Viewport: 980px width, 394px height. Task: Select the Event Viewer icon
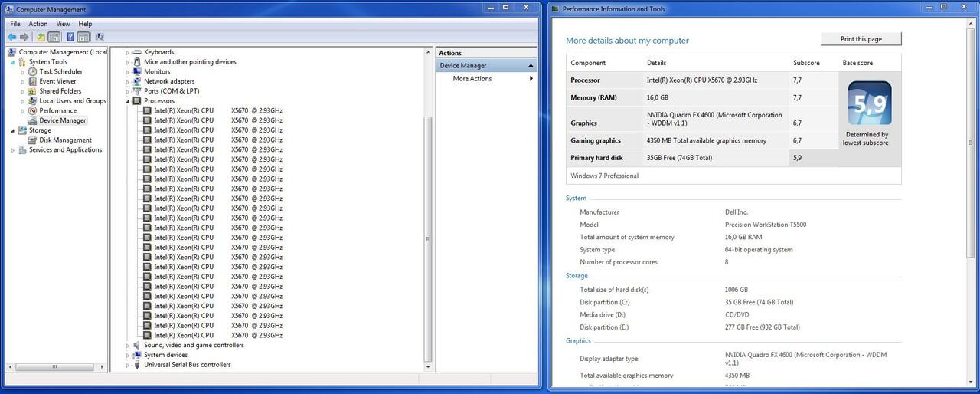pos(33,81)
